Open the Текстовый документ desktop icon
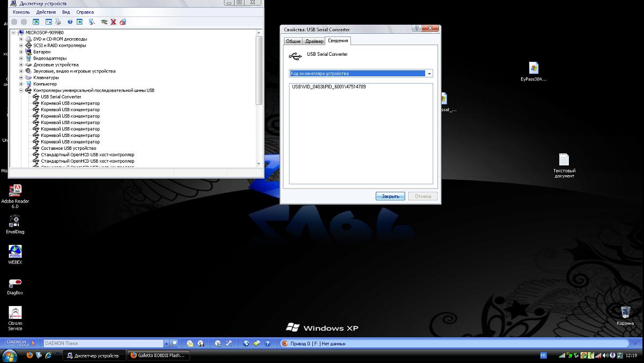Viewport: 644px width, 363px height. (x=563, y=165)
